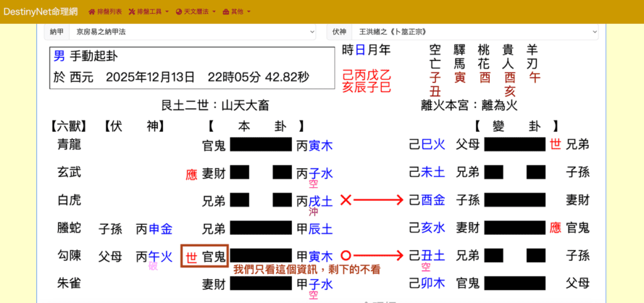Viewport: 644px width, 303px height.
Task: Click the wrench icon beside 排盤工具
Action: [131, 12]
